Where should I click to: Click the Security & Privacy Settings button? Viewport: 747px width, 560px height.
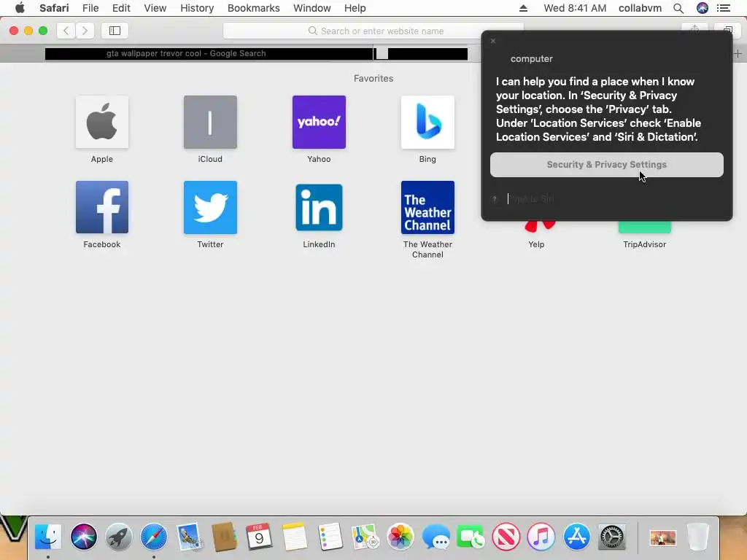[606, 165]
